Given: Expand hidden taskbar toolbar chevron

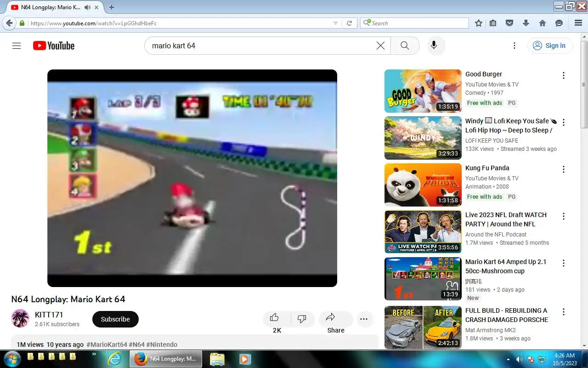Looking at the screenshot, I should pos(94,354).
